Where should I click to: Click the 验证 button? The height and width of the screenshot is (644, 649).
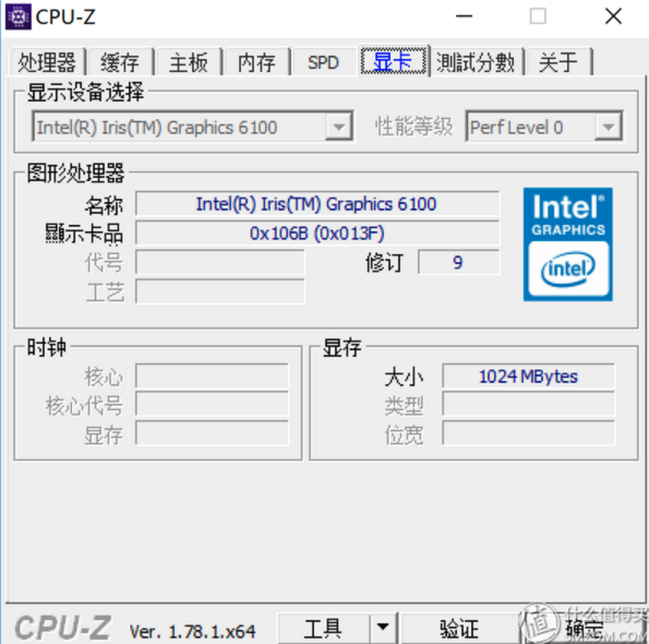pos(459,628)
